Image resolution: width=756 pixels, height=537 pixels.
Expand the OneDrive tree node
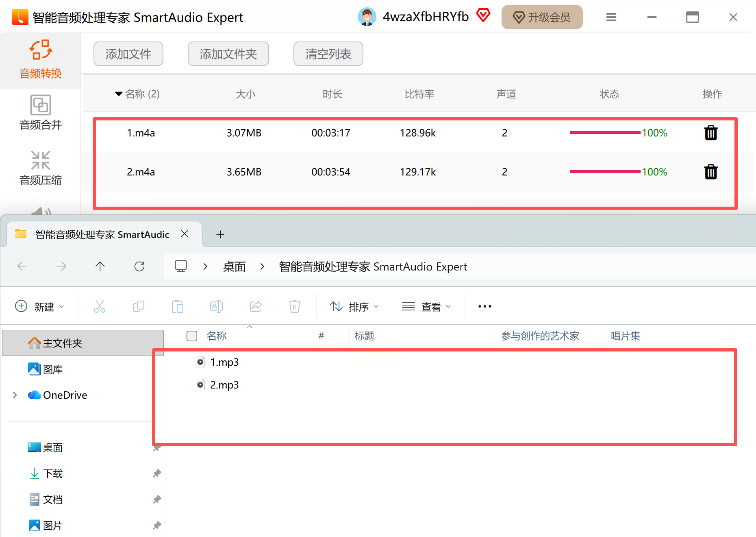pyautogui.click(x=15, y=395)
